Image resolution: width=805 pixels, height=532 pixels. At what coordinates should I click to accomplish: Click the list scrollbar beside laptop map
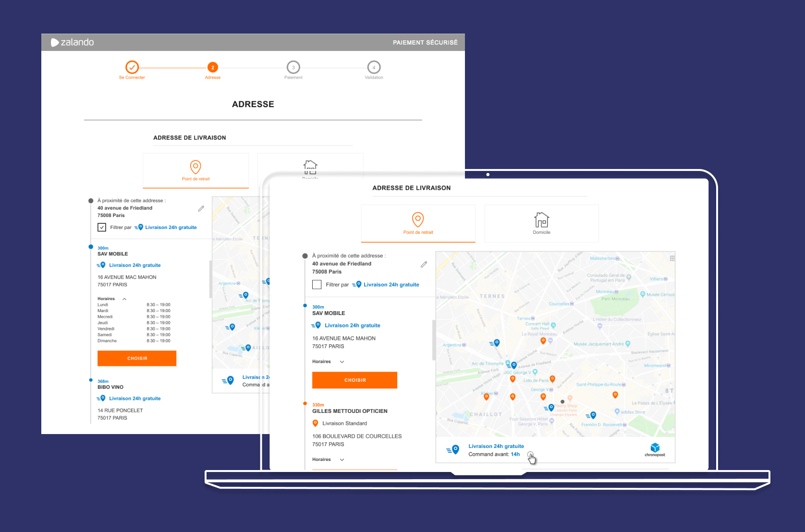pyautogui.click(x=434, y=340)
